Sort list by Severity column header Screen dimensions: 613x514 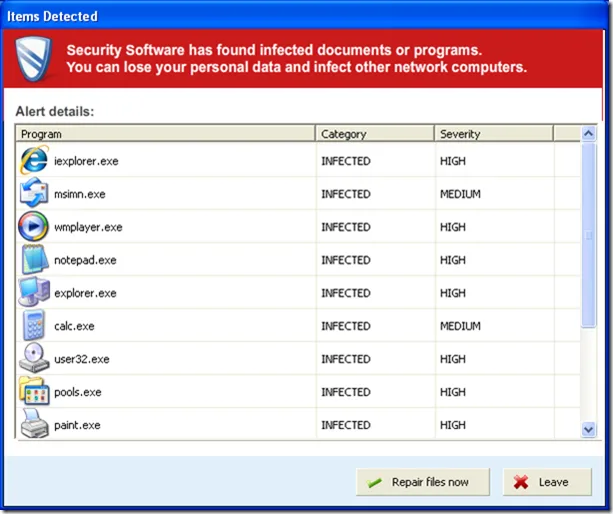point(493,134)
